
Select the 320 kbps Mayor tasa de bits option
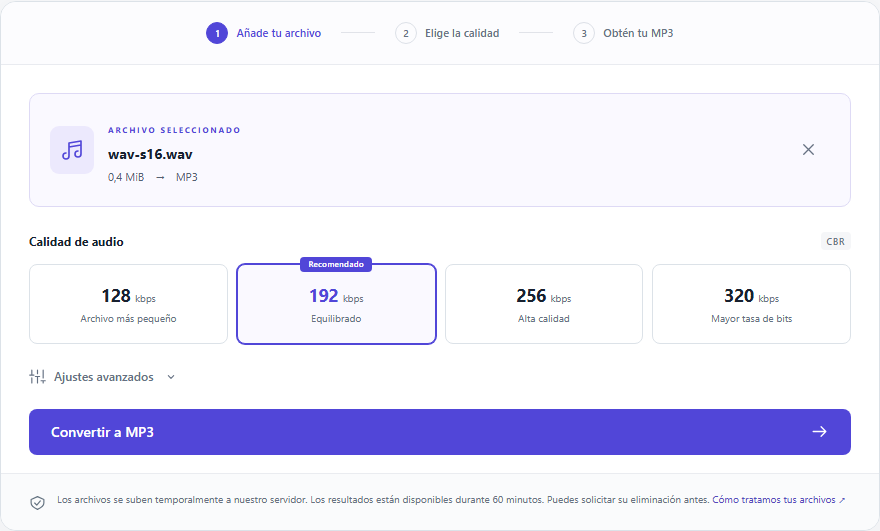tap(751, 304)
